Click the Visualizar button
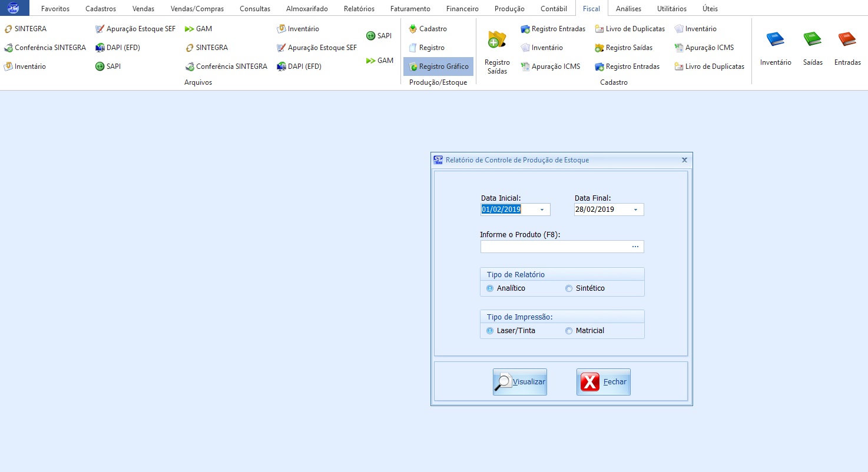Image resolution: width=868 pixels, height=472 pixels. pyautogui.click(x=520, y=382)
